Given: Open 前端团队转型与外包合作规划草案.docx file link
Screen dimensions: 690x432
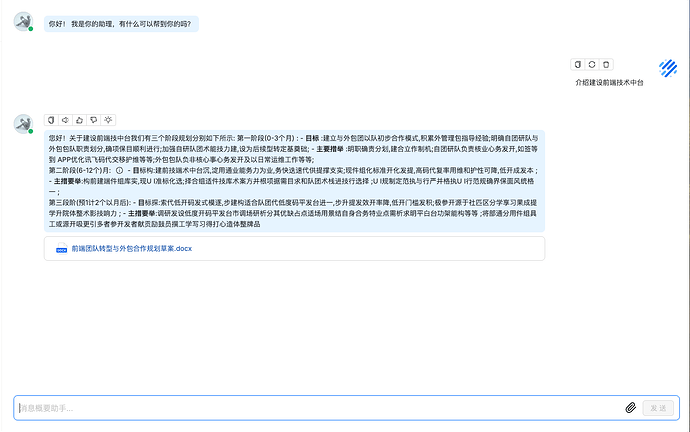Looking at the screenshot, I should (x=132, y=249).
